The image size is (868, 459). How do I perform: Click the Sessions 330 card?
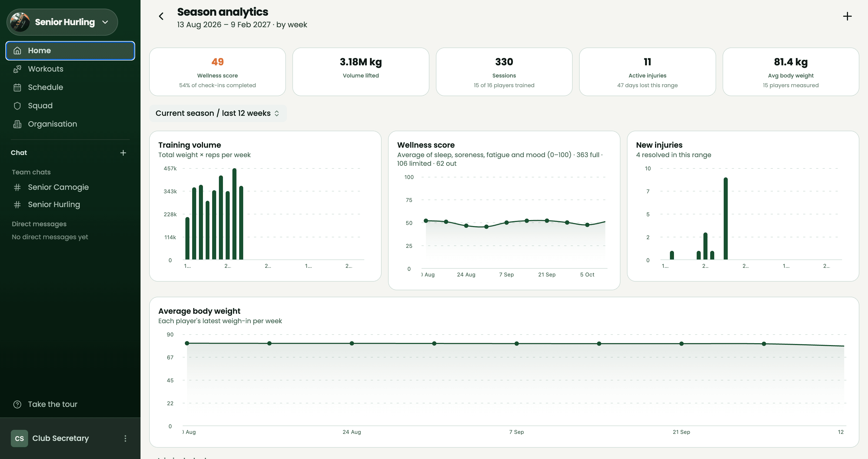click(504, 72)
